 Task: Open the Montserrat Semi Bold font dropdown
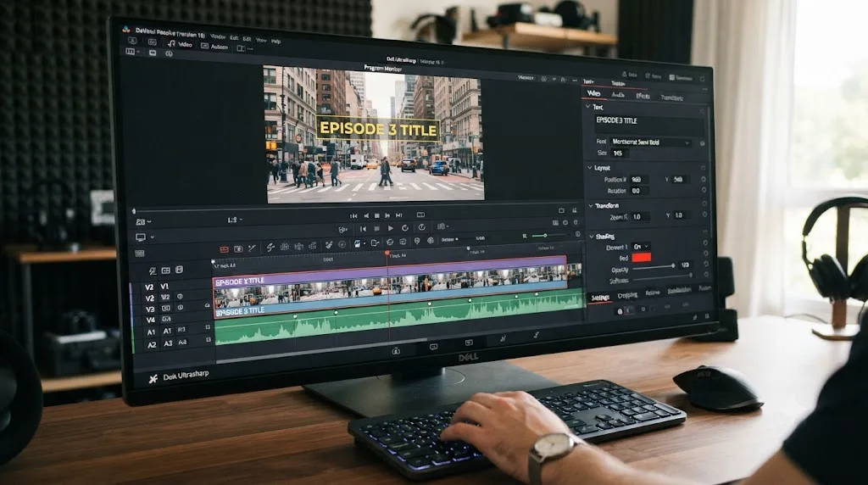pyautogui.click(x=651, y=142)
